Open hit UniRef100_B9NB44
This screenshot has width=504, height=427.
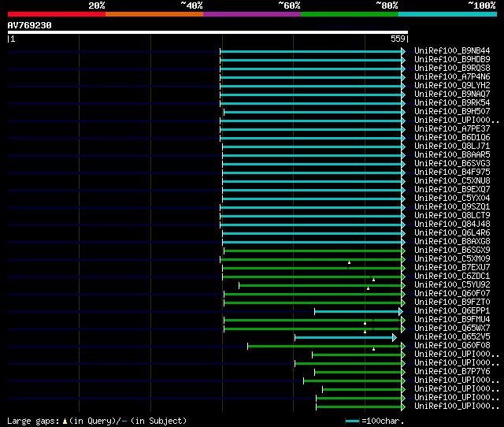click(452, 50)
